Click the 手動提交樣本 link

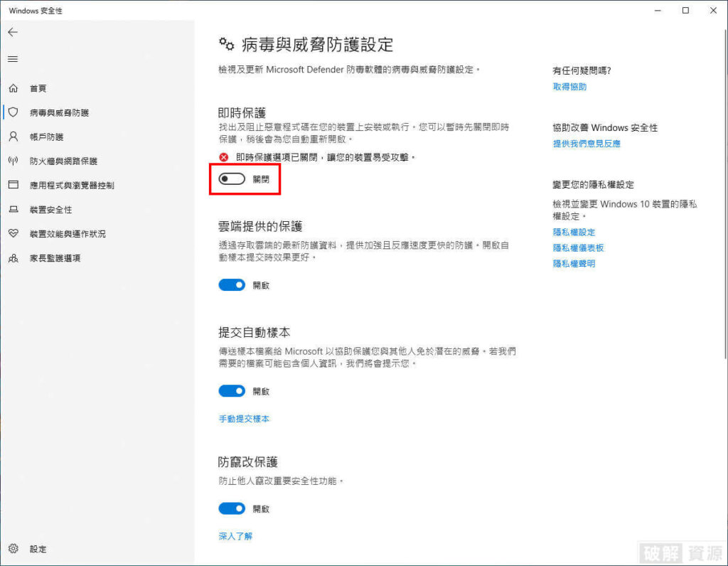[x=244, y=418]
